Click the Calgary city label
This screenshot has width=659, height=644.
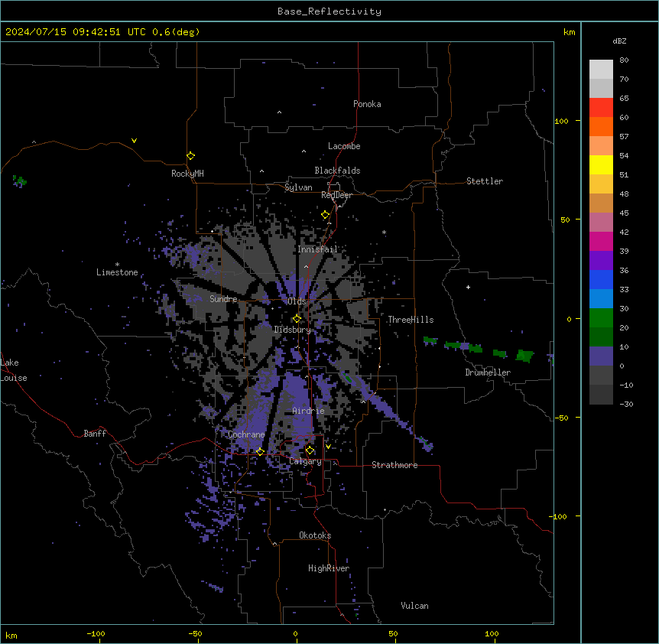pyautogui.click(x=305, y=461)
